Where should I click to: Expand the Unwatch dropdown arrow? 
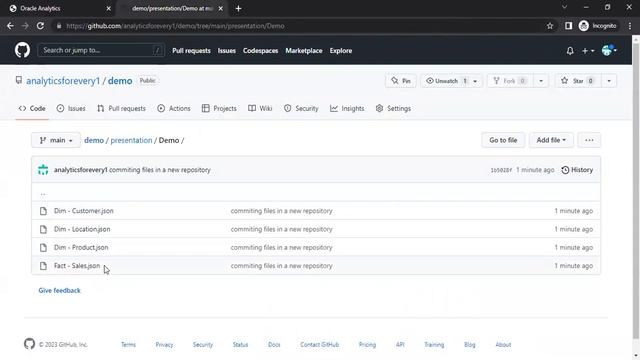[475, 81]
